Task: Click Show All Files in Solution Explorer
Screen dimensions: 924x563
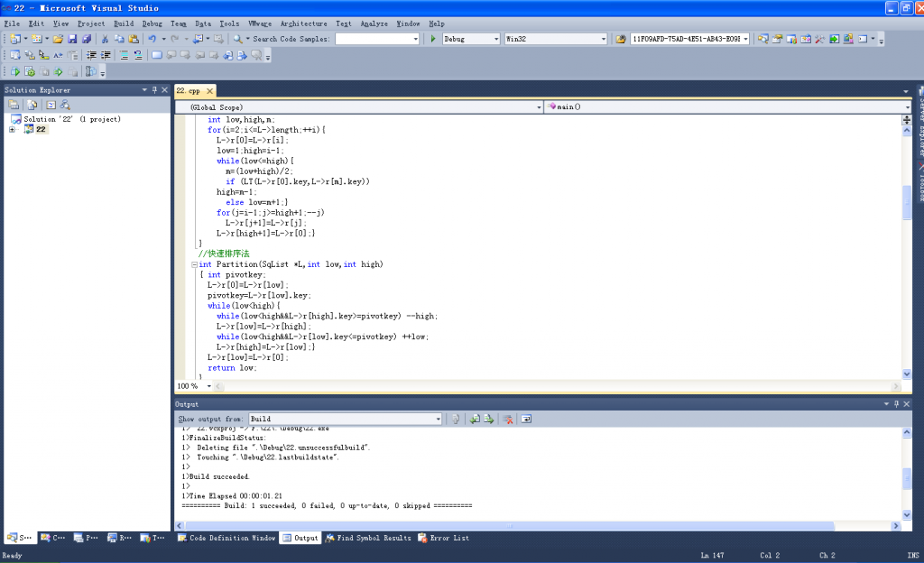Action: pyautogui.click(x=32, y=105)
